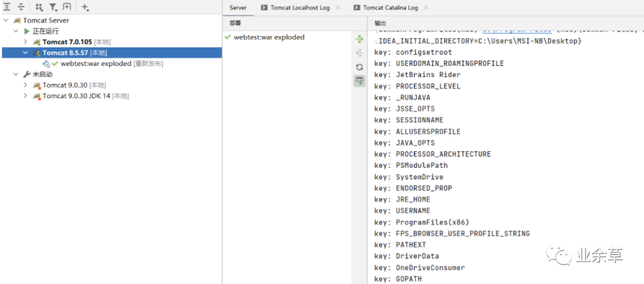Open the Filter options funnel icon
Viewport: 644px width, 284px height.
[x=53, y=7]
